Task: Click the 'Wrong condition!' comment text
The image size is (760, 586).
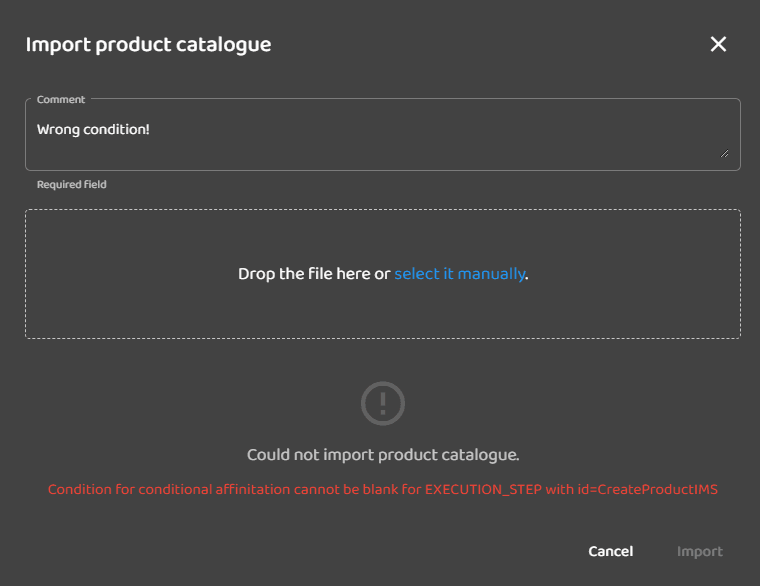Action: tap(93, 129)
